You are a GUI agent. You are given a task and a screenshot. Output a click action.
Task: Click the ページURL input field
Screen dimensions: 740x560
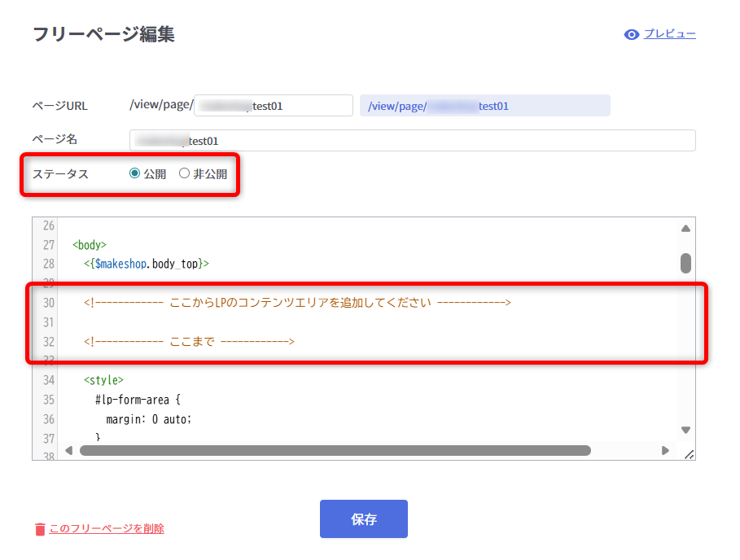[x=273, y=106]
